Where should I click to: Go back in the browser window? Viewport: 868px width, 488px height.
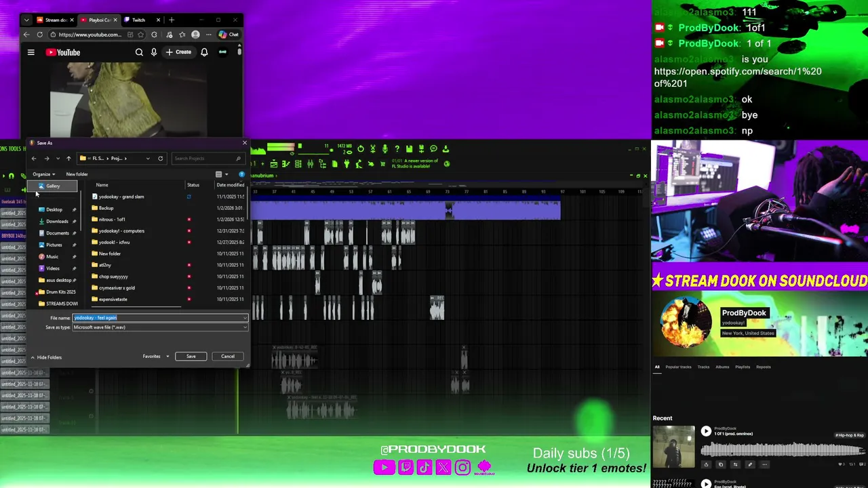[x=26, y=35]
